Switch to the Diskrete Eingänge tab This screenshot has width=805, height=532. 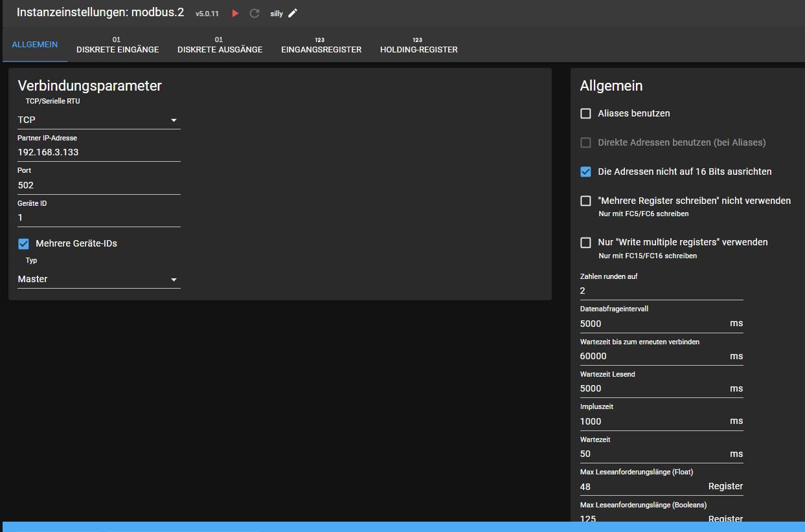coord(117,45)
